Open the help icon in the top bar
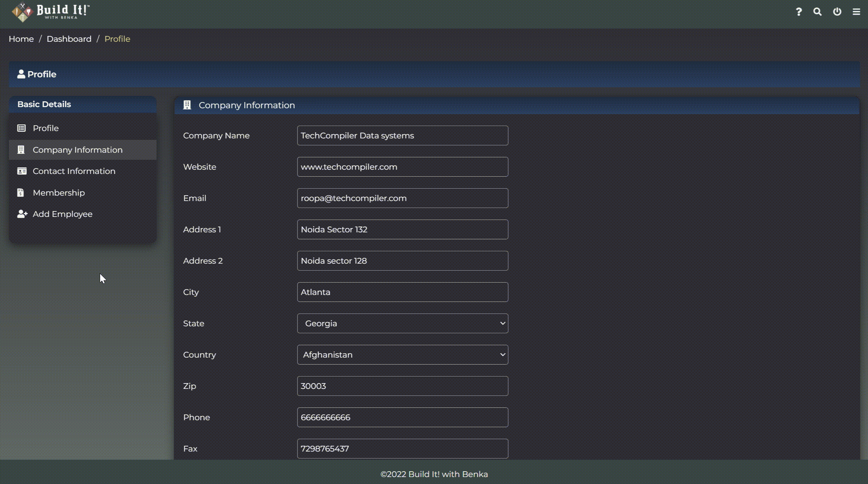Screen dimensions: 868x484 tap(798, 12)
